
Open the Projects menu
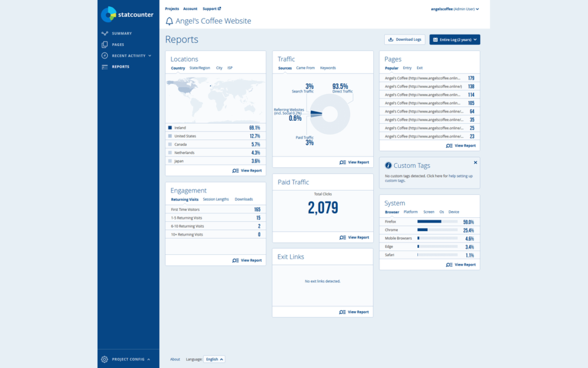click(x=172, y=9)
